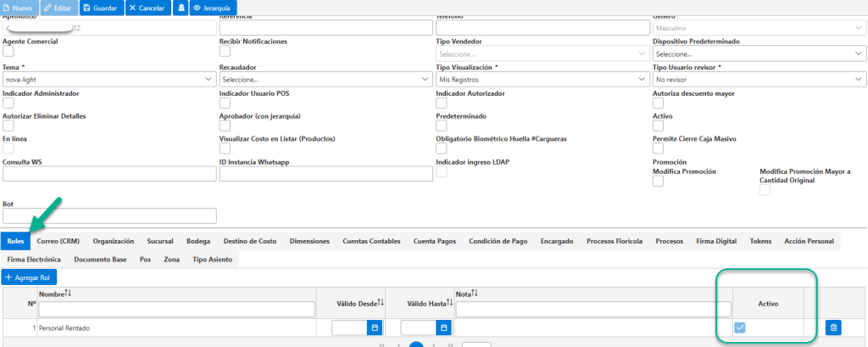Switch to the Sucursal tab

click(x=160, y=241)
